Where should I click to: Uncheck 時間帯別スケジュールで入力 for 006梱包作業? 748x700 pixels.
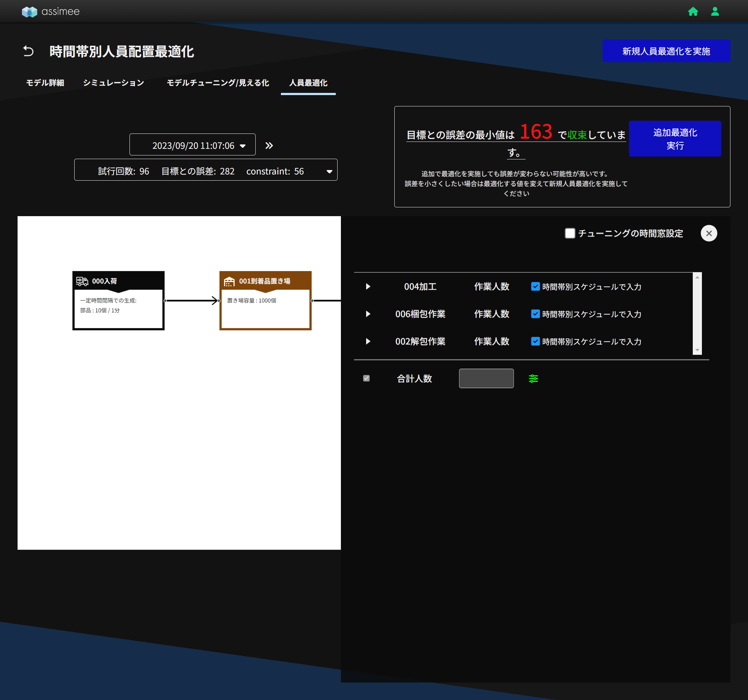pos(535,314)
